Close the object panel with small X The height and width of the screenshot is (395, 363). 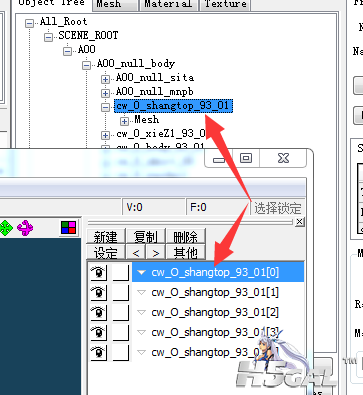300,222
